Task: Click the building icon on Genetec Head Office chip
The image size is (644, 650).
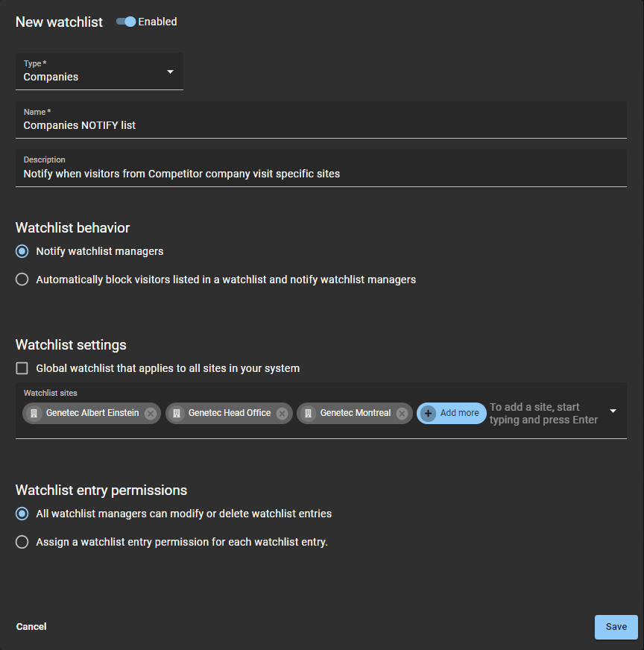Action: click(x=177, y=414)
